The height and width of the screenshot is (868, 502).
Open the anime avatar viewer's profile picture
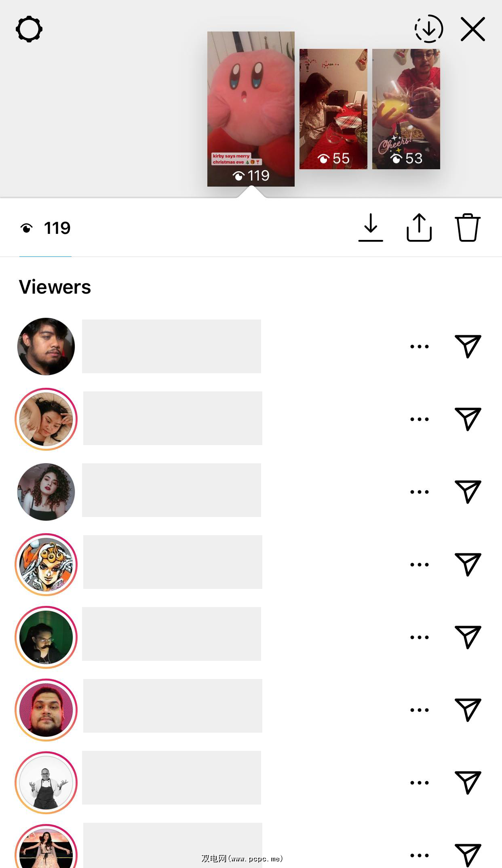coord(46,565)
